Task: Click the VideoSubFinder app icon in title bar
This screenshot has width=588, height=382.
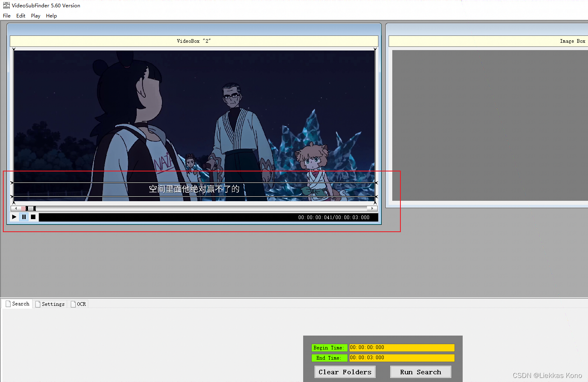Action: [7, 5]
